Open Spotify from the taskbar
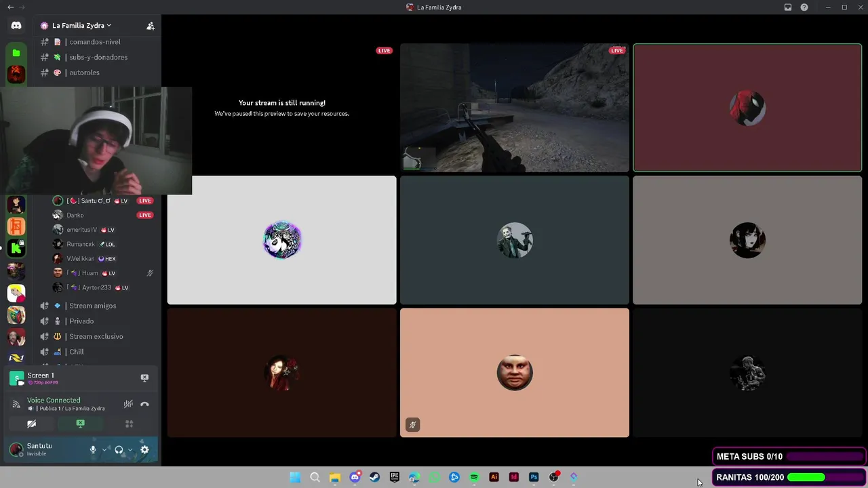This screenshot has height=488, width=868. coord(474,477)
